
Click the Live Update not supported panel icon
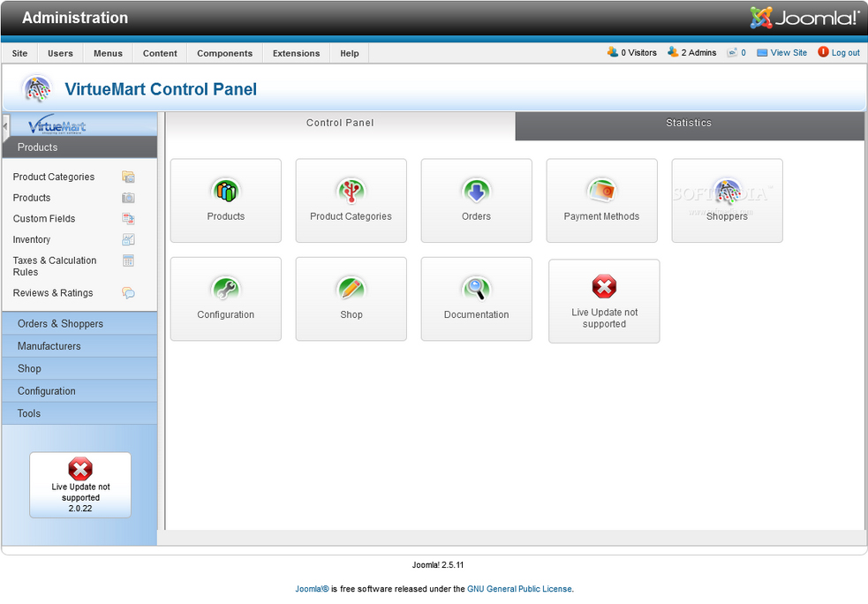(x=604, y=287)
